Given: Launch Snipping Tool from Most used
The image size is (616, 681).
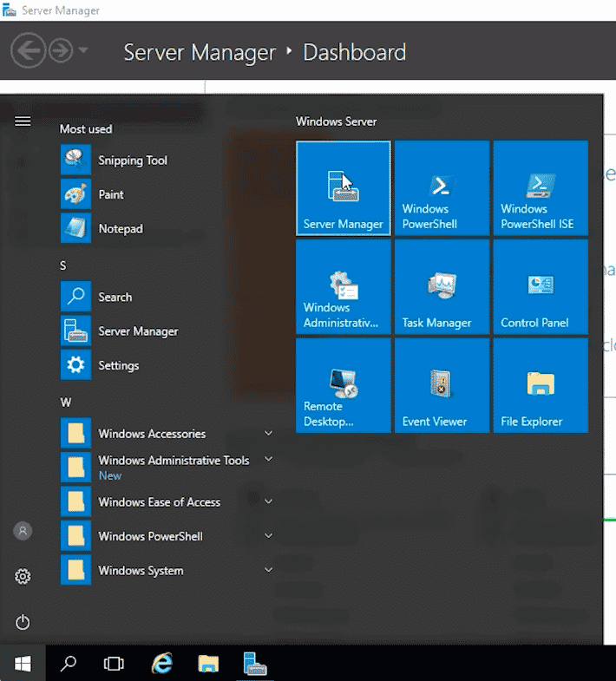Looking at the screenshot, I should coord(132,160).
